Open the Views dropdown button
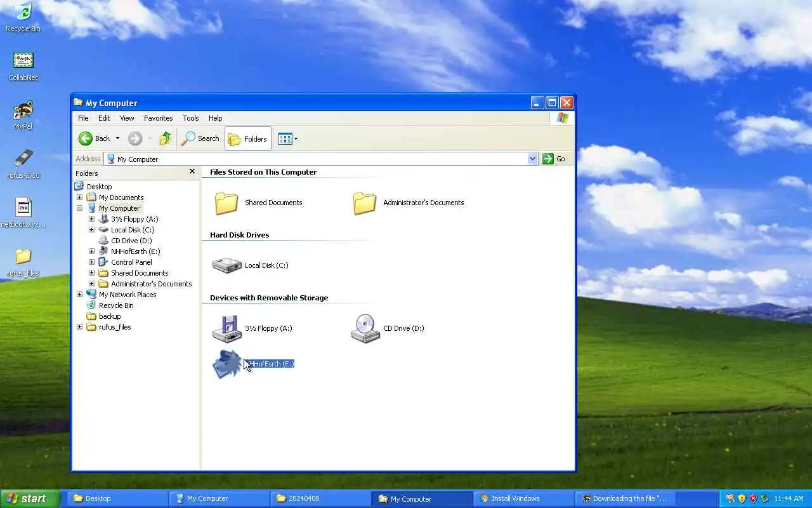 click(x=287, y=138)
